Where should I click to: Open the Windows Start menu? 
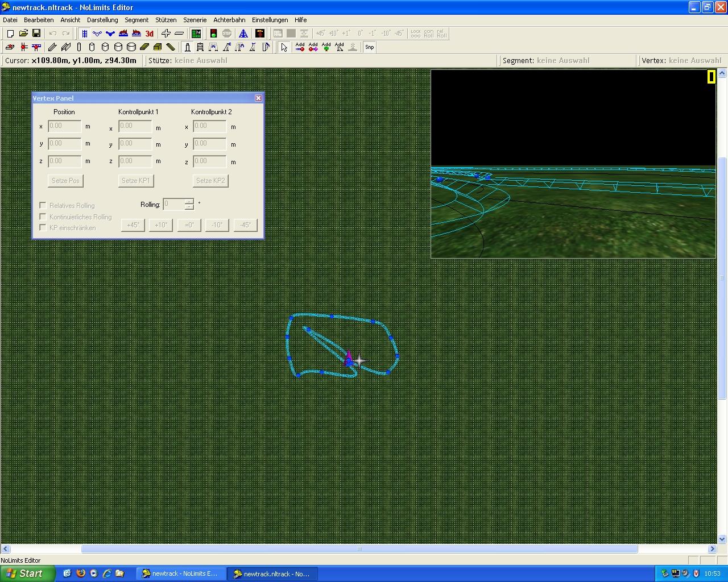click(x=27, y=573)
